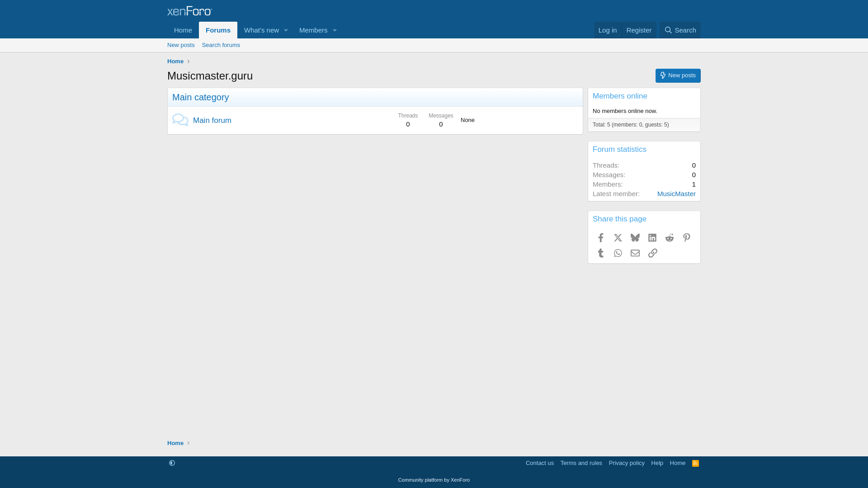Switch to Forums tab
Image resolution: width=868 pixels, height=488 pixels.
[x=218, y=30]
